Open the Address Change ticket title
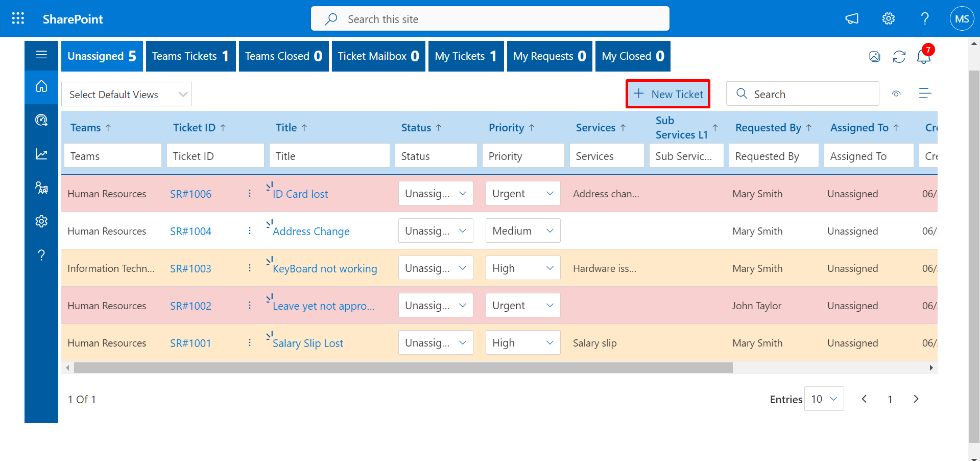This screenshot has height=461, width=980. click(x=311, y=232)
